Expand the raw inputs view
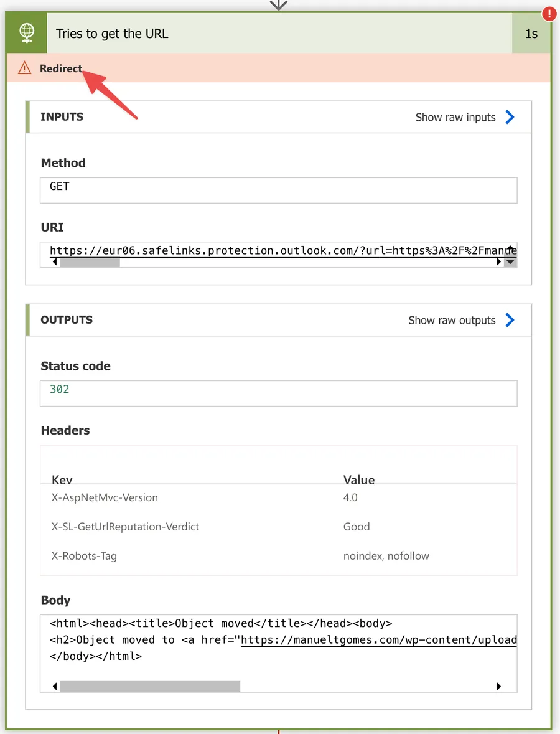The height and width of the screenshot is (734, 560). click(x=455, y=116)
